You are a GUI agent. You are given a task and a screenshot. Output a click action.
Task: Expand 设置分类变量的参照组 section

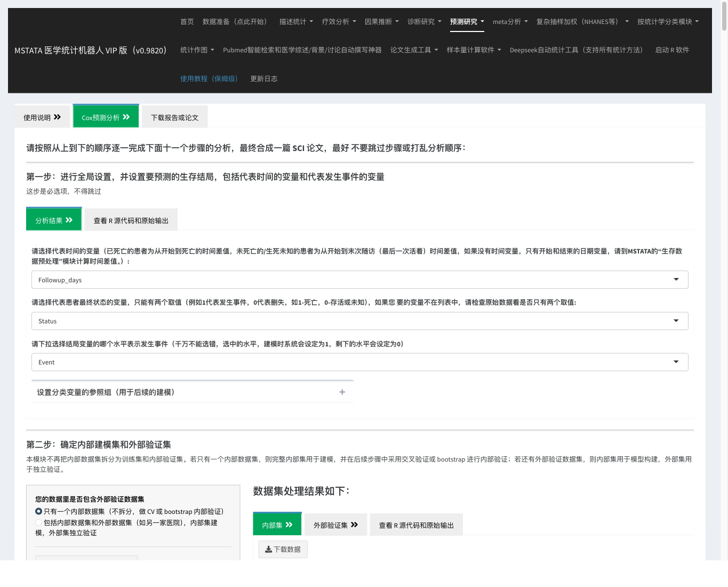coord(192,392)
